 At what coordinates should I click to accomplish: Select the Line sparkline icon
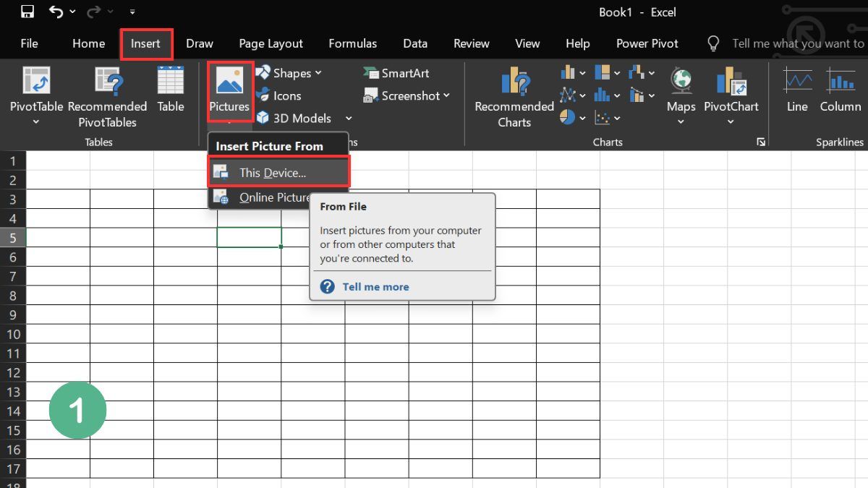click(796, 90)
